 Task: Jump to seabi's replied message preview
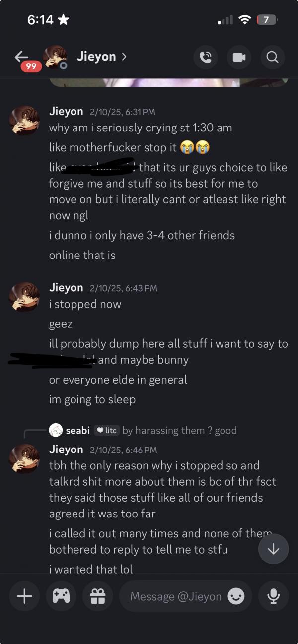pyautogui.click(x=179, y=430)
